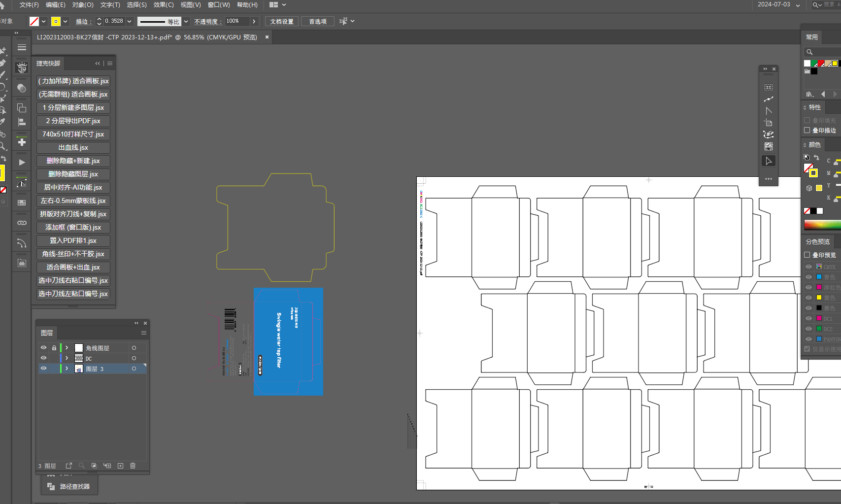Image resolution: width=841 pixels, height=504 pixels.
Task: Expand the 图层 3 layer chevron
Action: coord(67,369)
